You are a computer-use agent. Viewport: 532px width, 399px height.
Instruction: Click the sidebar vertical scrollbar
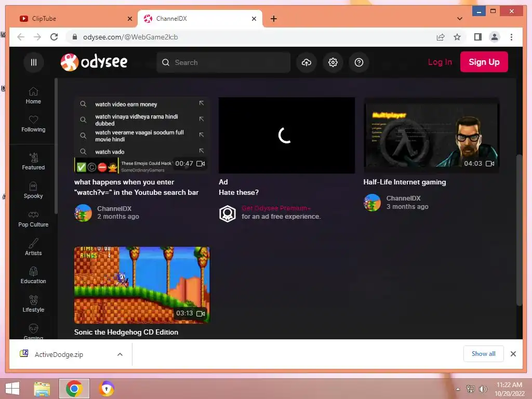point(56,146)
